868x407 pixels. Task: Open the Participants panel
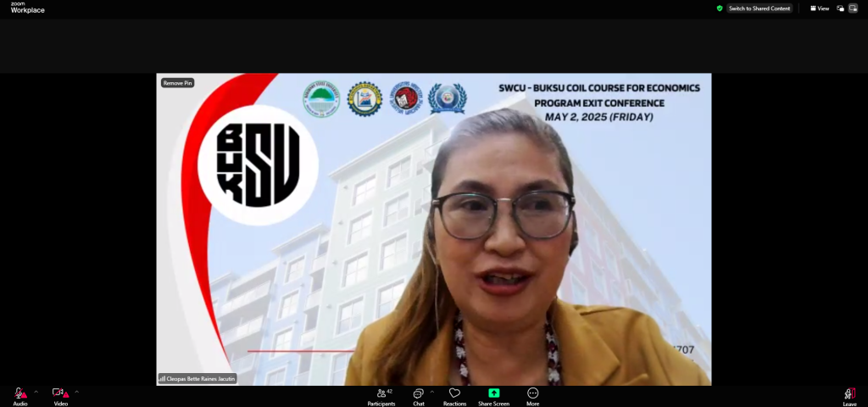point(381,395)
